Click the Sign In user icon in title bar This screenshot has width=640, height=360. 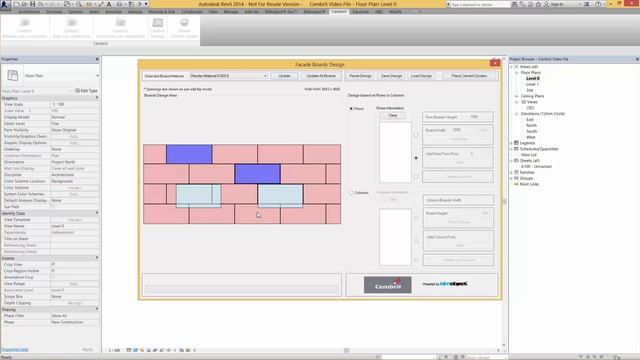(547, 4)
